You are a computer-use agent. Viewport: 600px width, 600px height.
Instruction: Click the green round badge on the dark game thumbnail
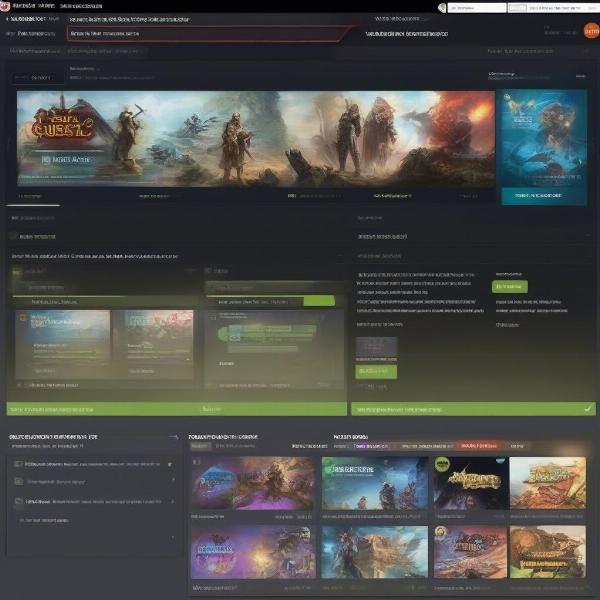point(442,464)
